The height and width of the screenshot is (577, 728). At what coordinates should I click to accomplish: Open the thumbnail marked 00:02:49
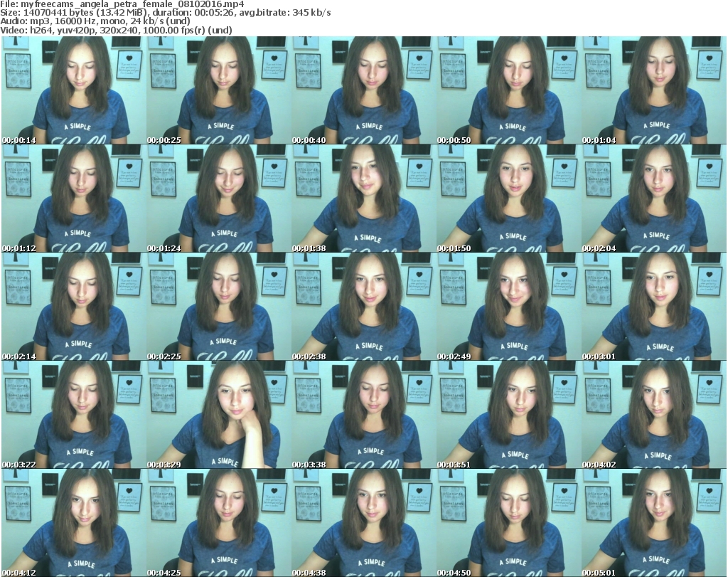tap(508, 307)
